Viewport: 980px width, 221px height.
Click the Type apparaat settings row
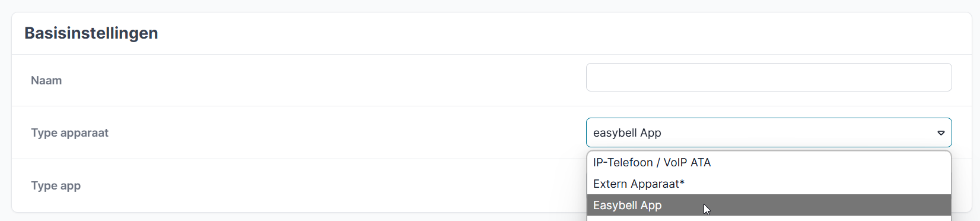(491, 132)
